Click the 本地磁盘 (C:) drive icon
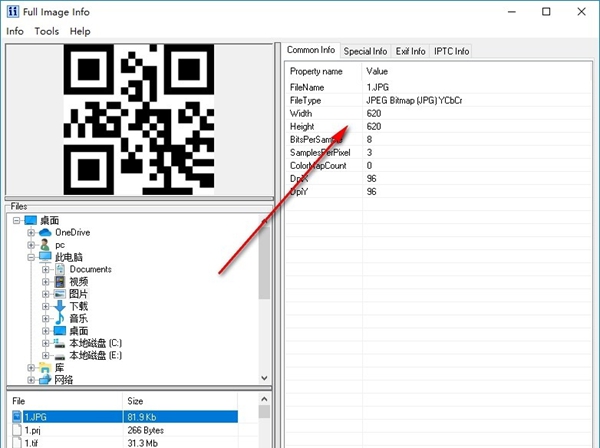 click(59, 343)
